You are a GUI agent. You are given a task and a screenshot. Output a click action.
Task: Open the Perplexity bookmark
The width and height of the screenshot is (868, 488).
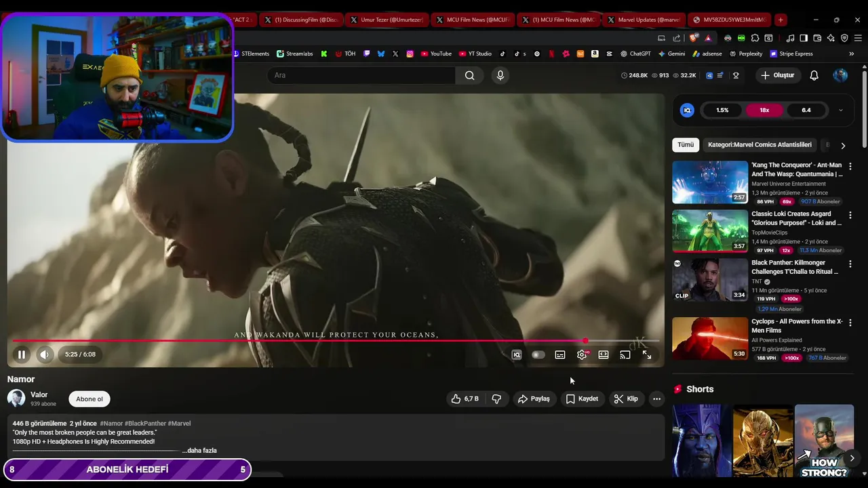click(x=746, y=54)
